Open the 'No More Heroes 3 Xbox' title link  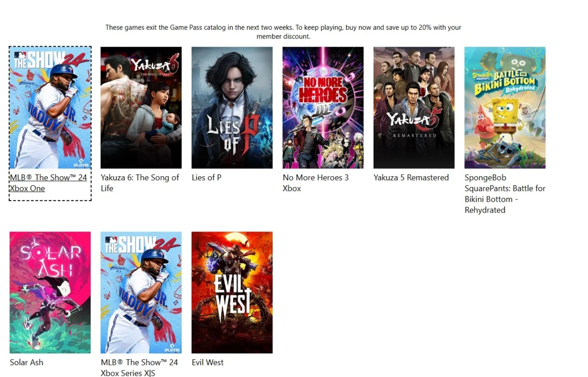[316, 183]
